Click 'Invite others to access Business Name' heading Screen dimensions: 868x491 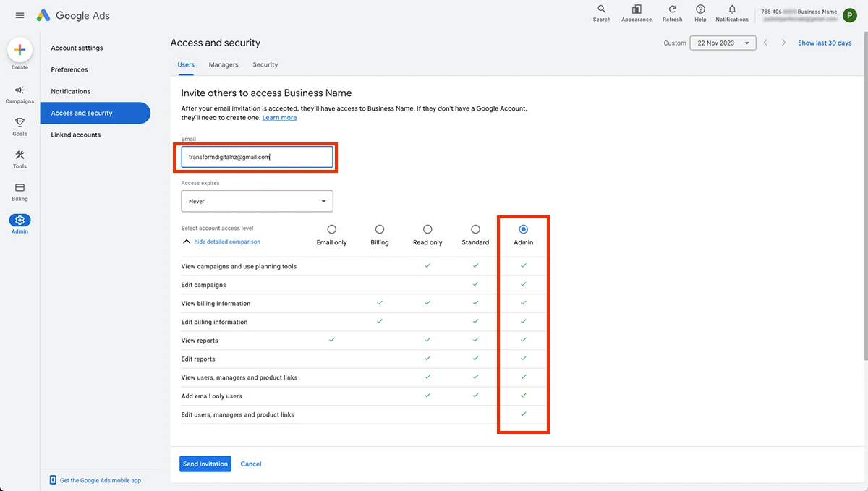pyautogui.click(x=266, y=93)
